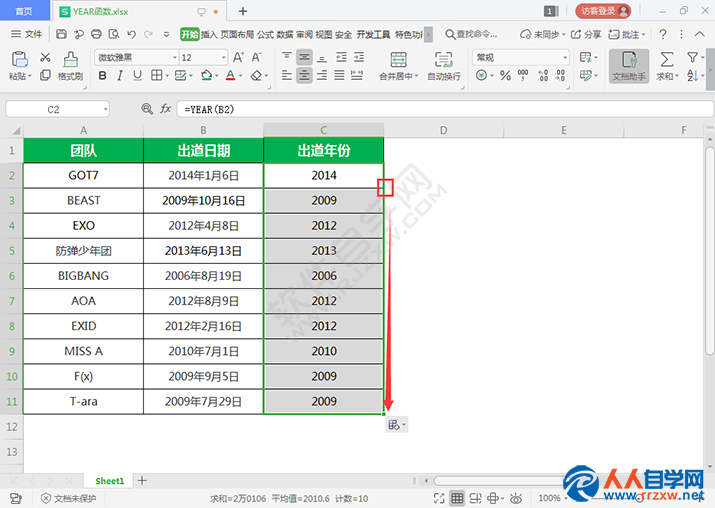Apply percent style
The height and width of the screenshot is (508, 715).
505,75
